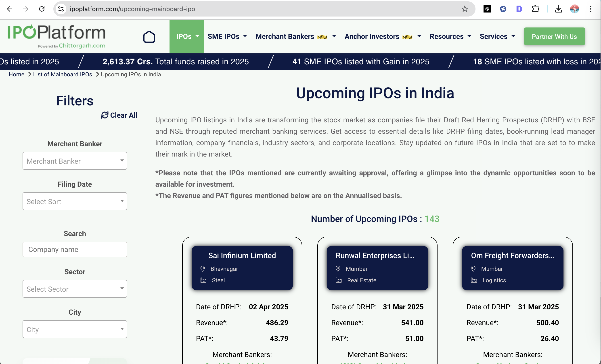The width and height of the screenshot is (601, 364).
Task: Expand the Services menu caret
Action: pyautogui.click(x=513, y=36)
